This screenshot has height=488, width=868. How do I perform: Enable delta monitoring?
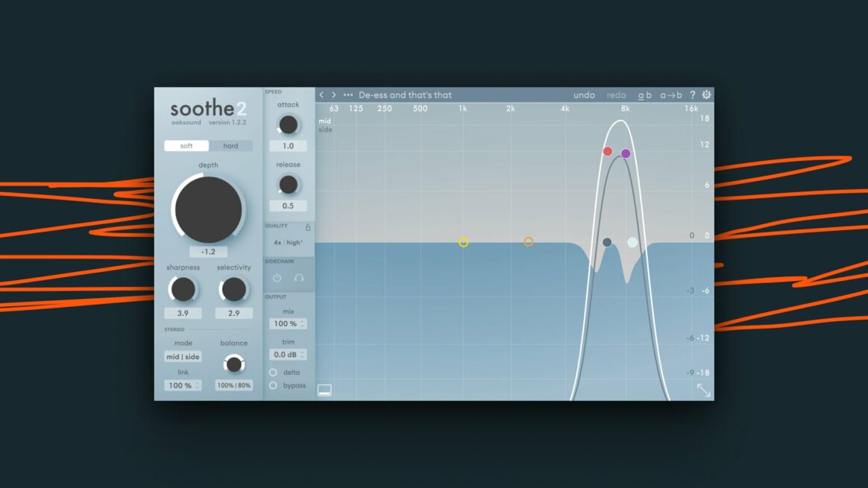[274, 373]
